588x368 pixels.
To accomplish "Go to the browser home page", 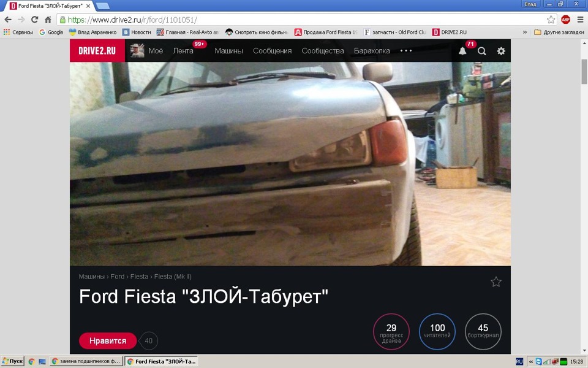I will pos(48,20).
